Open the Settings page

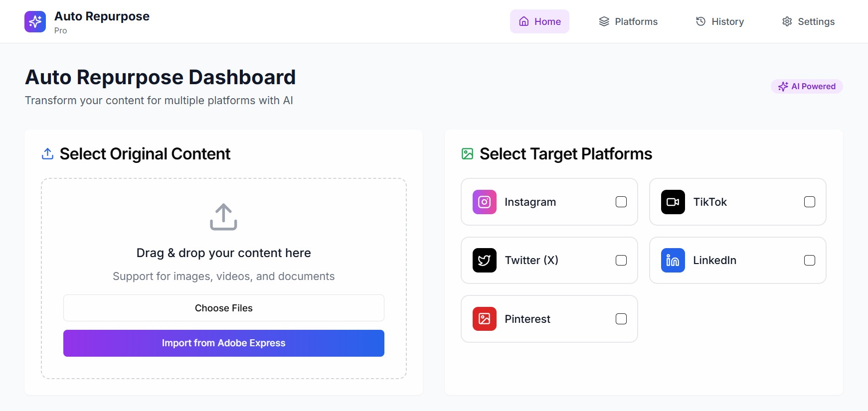point(808,21)
